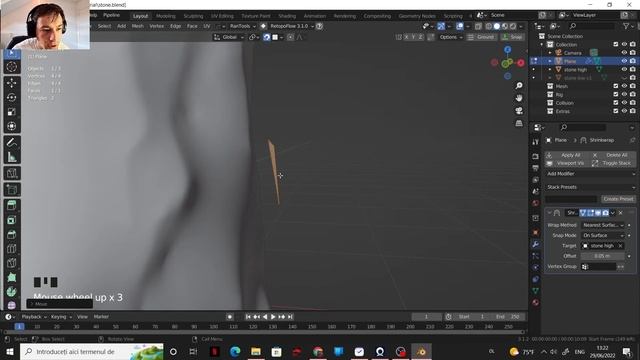Open the Stack Presets dropdown
This screenshot has width=640, height=360.
click(x=591, y=187)
